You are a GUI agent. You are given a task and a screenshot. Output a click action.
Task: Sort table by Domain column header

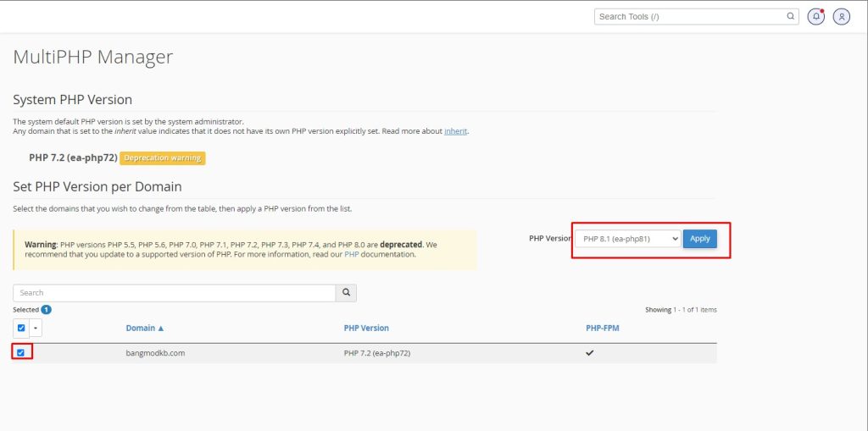145,328
